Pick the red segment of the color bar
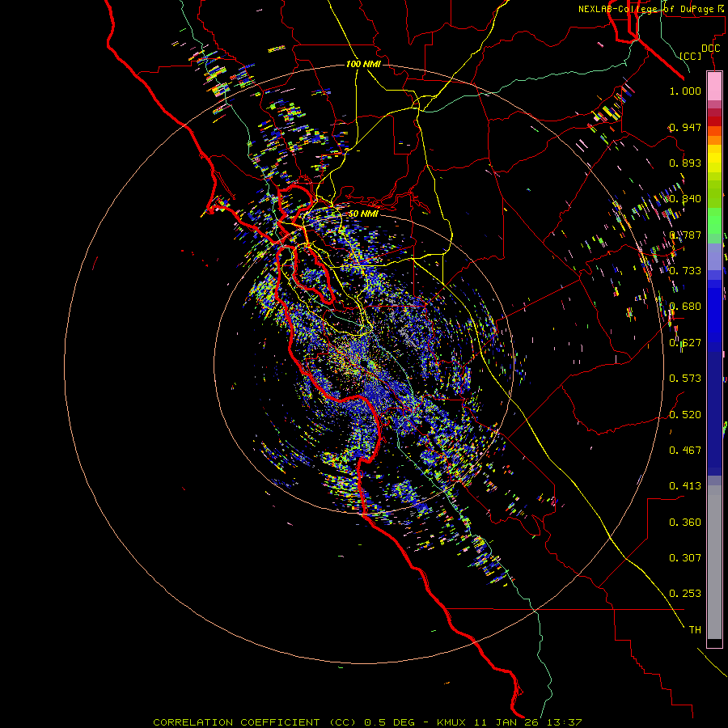Image resolution: width=728 pixels, height=728 pixels. point(714,121)
